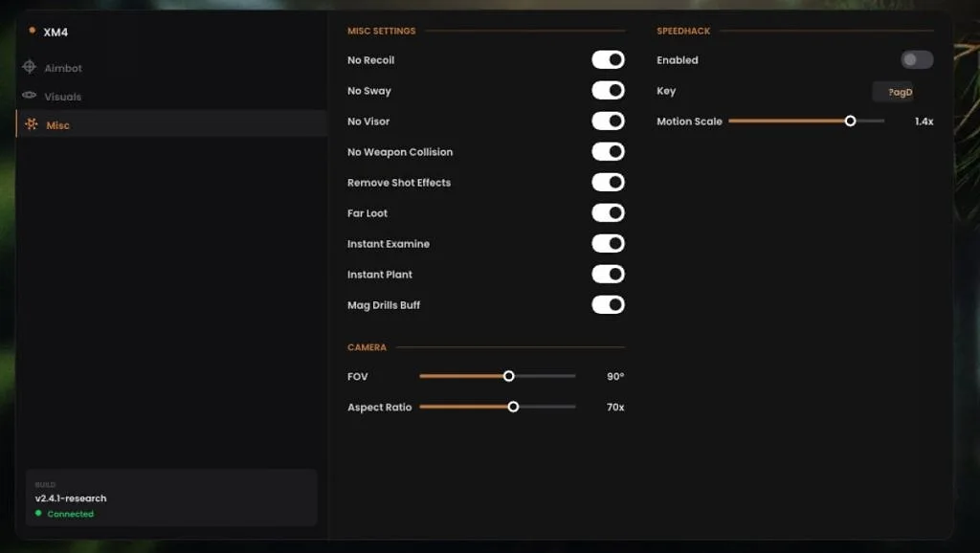Click the "Connected" status text
Screen dimensions: 980x553
[71, 514]
